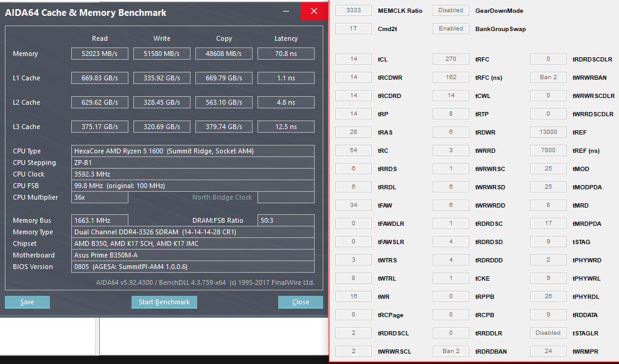Select L2 Cache Latency 4.8 ns

click(286, 102)
